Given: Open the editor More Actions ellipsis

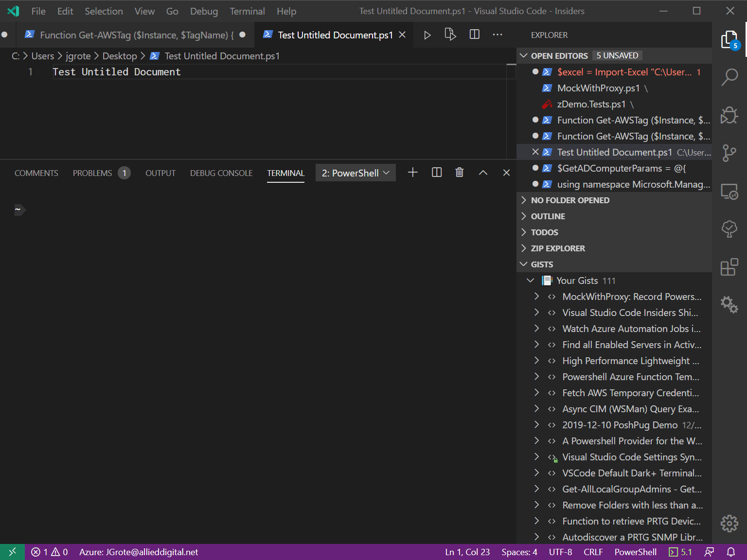Looking at the screenshot, I should [498, 35].
